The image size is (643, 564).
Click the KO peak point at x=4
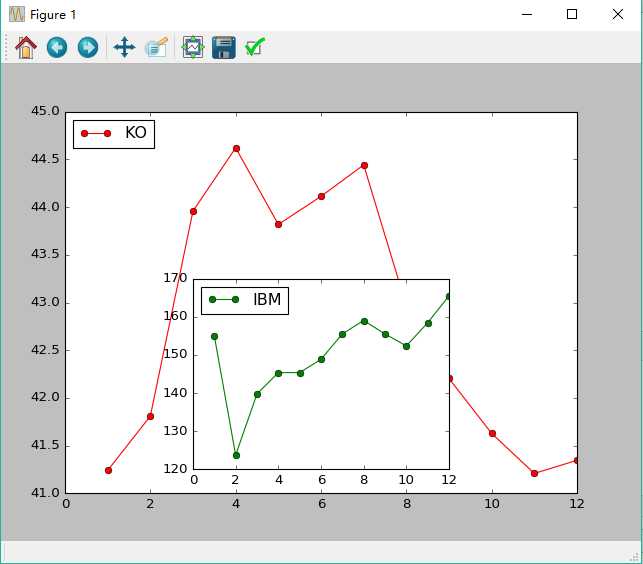[236, 148]
